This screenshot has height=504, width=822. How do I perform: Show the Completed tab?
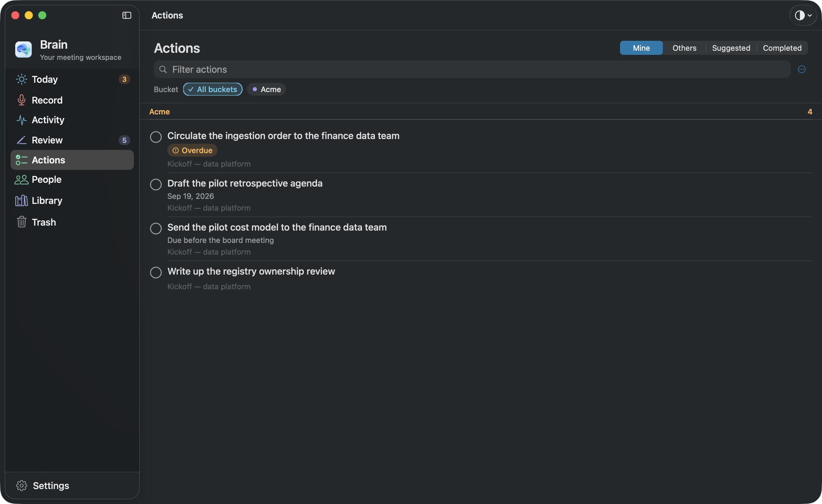click(x=782, y=48)
